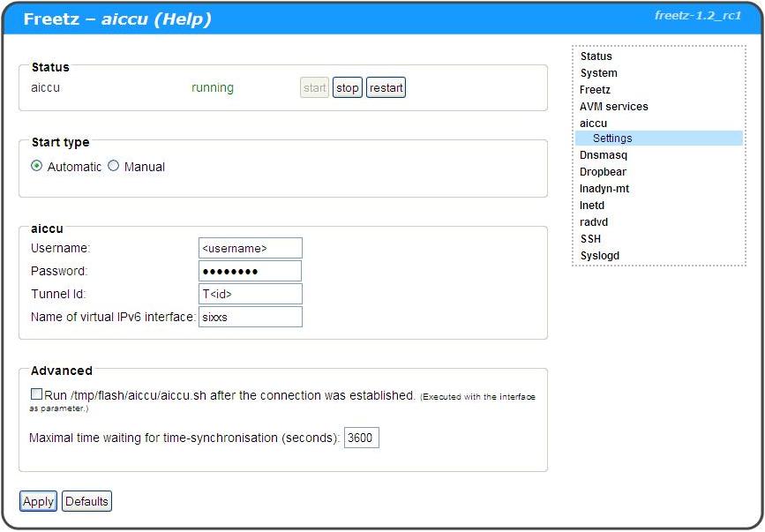Screen dimensions: 765x532
Task: Select Automatic start type
Action: pos(36,166)
